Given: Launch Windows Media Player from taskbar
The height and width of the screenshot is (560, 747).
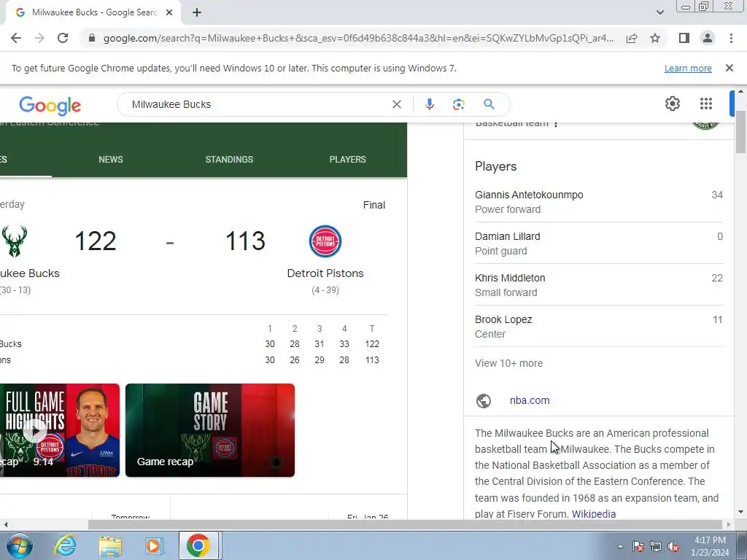Looking at the screenshot, I should tap(154, 545).
